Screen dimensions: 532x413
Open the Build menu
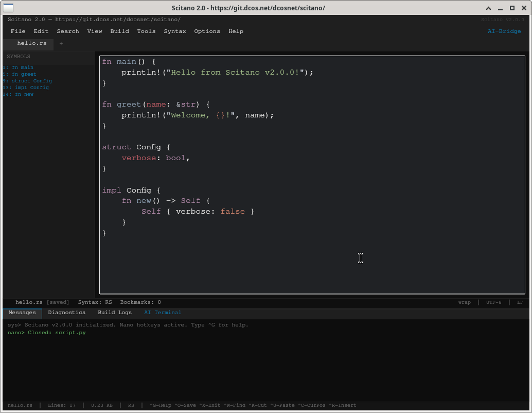click(119, 31)
